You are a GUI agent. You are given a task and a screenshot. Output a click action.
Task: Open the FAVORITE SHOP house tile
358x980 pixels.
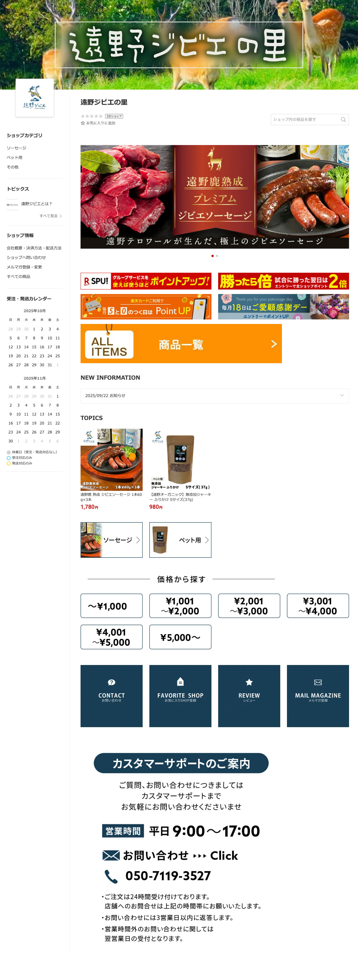[x=180, y=696]
